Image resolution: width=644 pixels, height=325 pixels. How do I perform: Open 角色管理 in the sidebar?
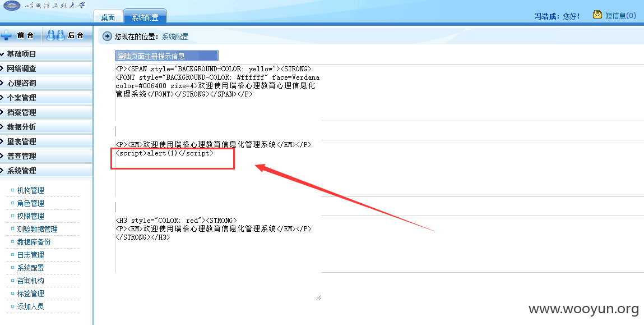(x=30, y=203)
